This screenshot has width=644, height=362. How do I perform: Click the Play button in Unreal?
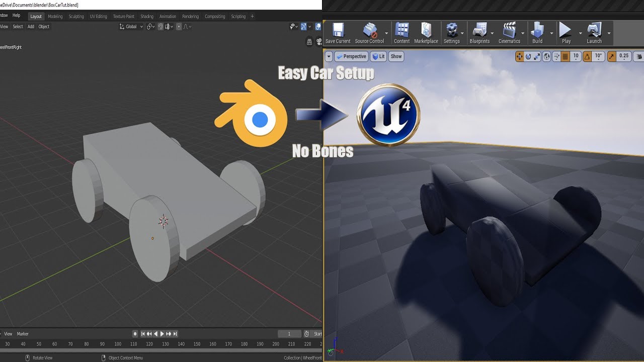[566, 33]
